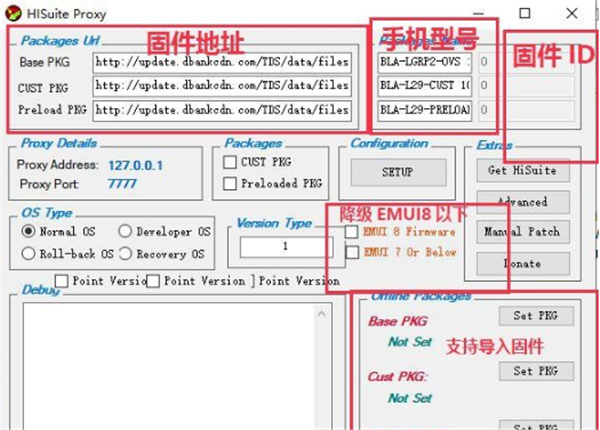The height and width of the screenshot is (430, 600).
Task: Focus the Base PKG URL field
Action: tap(223, 62)
